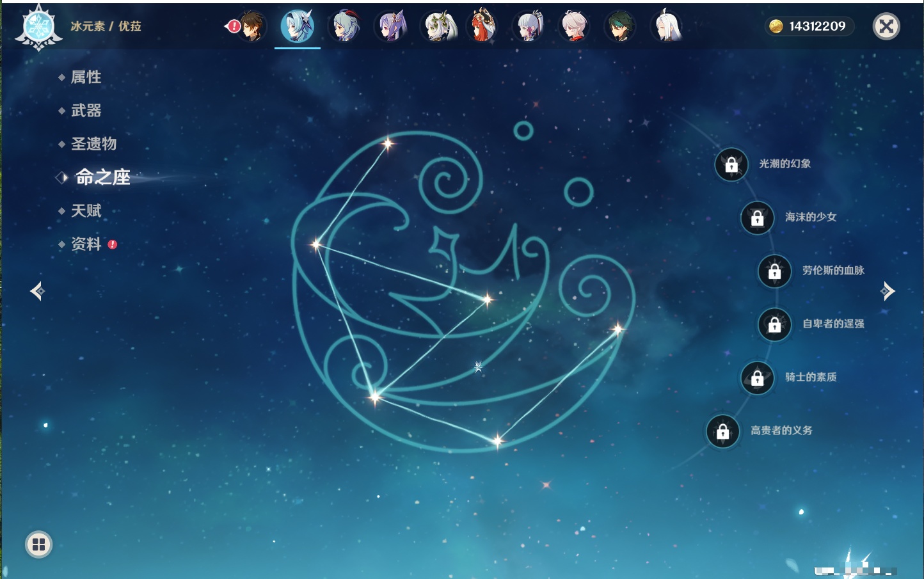924x579 pixels.
Task: Switch to Ganyu's blue-haired horned avatar
Action: 344,26
